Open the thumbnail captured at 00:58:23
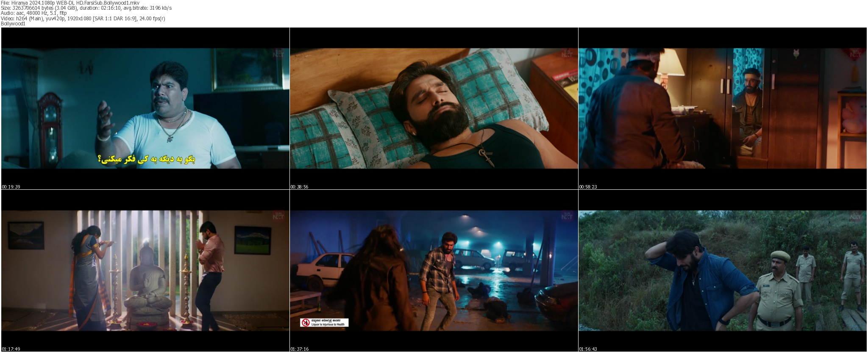The image size is (868, 352). [x=723, y=108]
